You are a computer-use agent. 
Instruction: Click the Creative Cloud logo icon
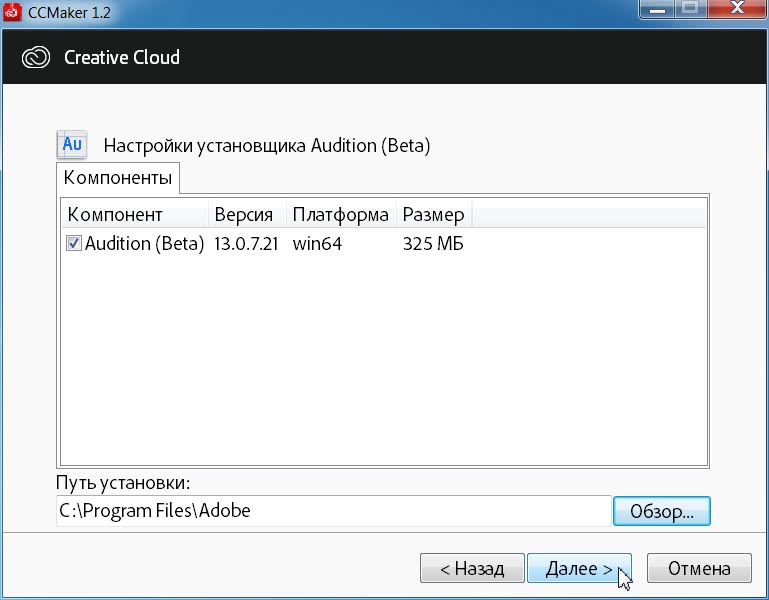click(x=36, y=57)
